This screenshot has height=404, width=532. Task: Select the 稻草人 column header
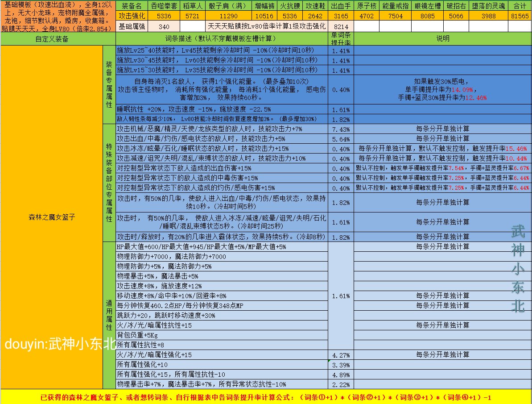[192, 6]
